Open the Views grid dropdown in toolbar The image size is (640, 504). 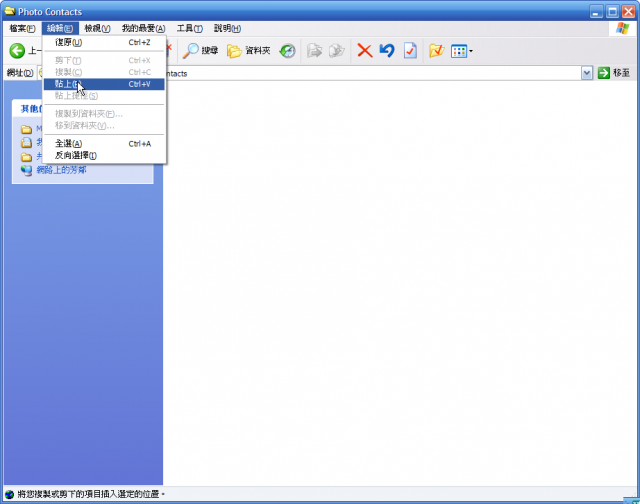462,51
